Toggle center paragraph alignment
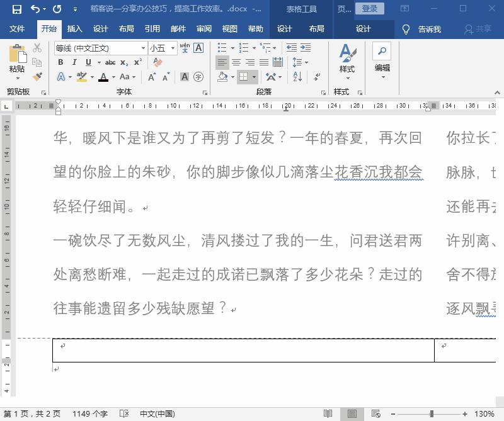This screenshot has height=421, width=504. [238, 62]
